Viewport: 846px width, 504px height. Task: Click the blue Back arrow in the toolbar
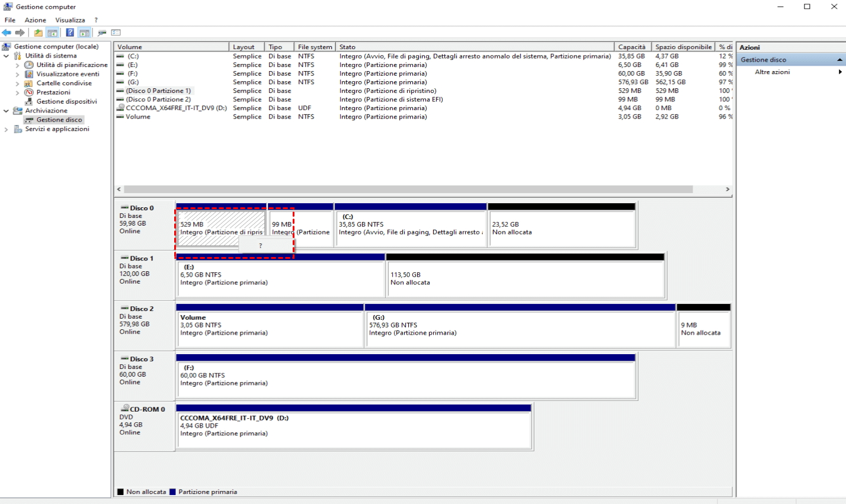[7, 33]
